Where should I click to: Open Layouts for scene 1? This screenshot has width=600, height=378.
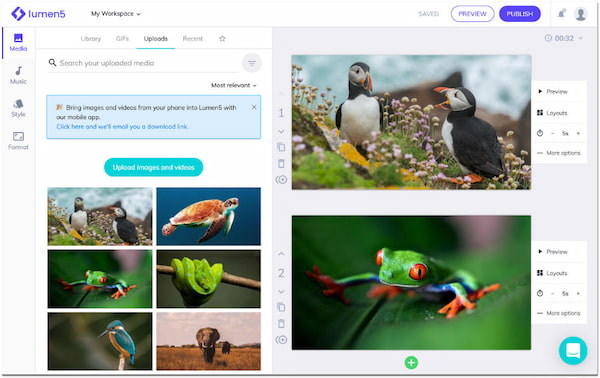552,113
